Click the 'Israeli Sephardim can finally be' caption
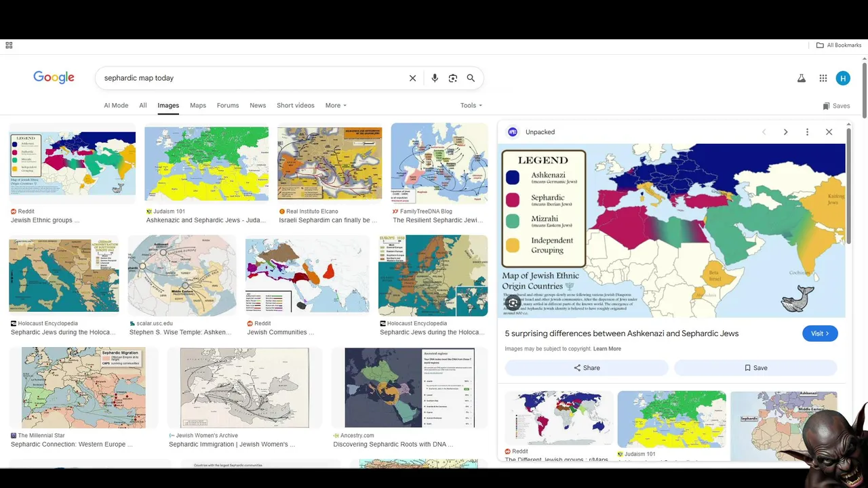The image size is (868, 488). [329, 220]
